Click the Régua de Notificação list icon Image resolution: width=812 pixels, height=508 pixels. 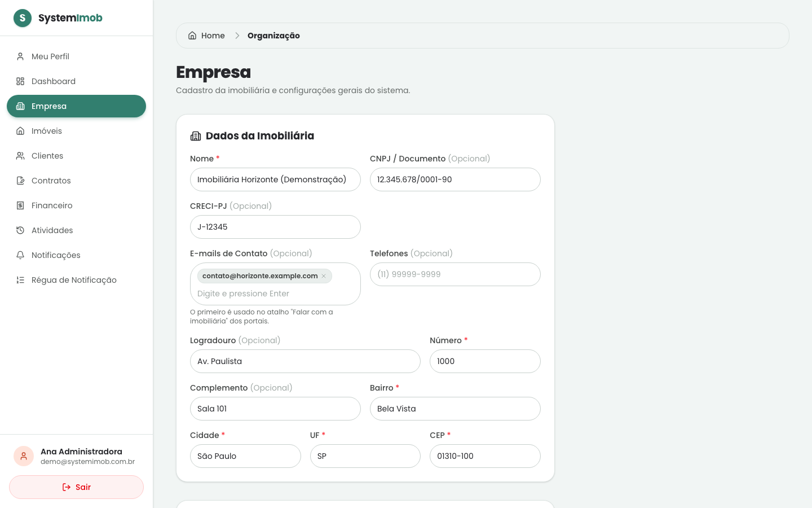click(x=20, y=280)
